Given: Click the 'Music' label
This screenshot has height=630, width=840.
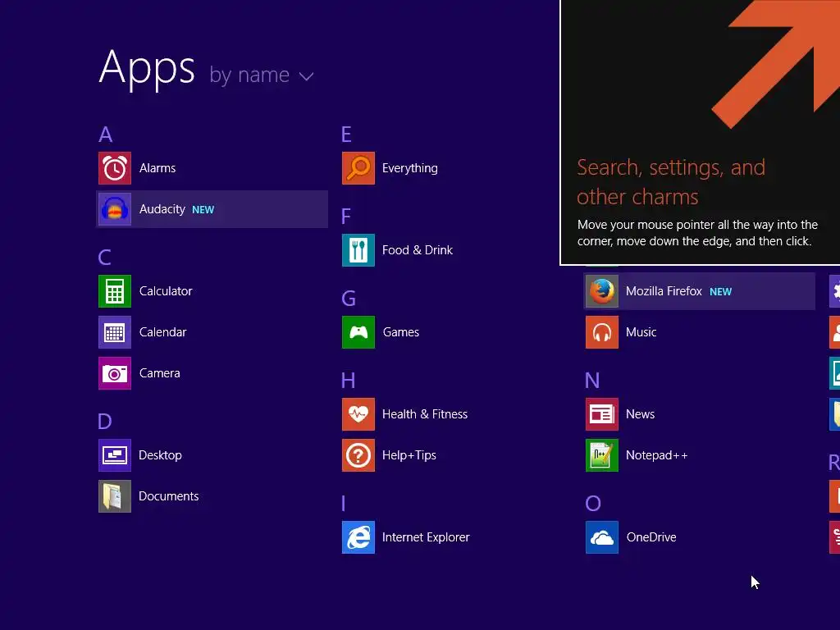Looking at the screenshot, I should [x=641, y=332].
